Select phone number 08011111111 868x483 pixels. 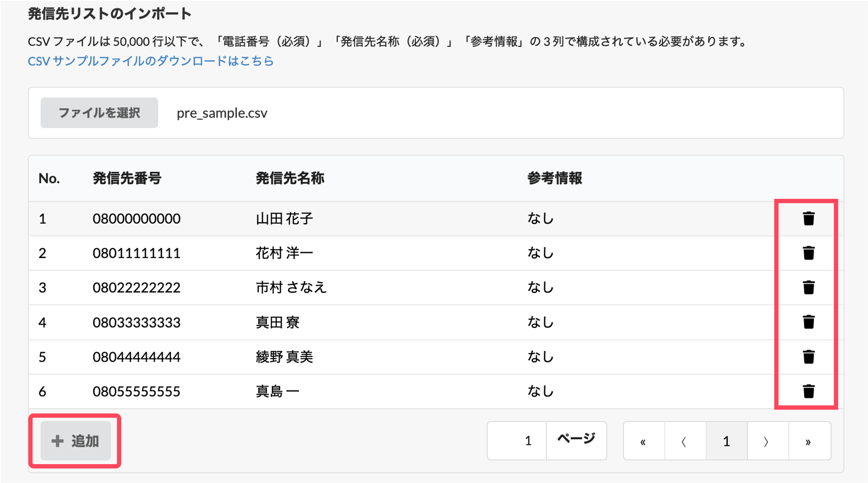click(137, 253)
